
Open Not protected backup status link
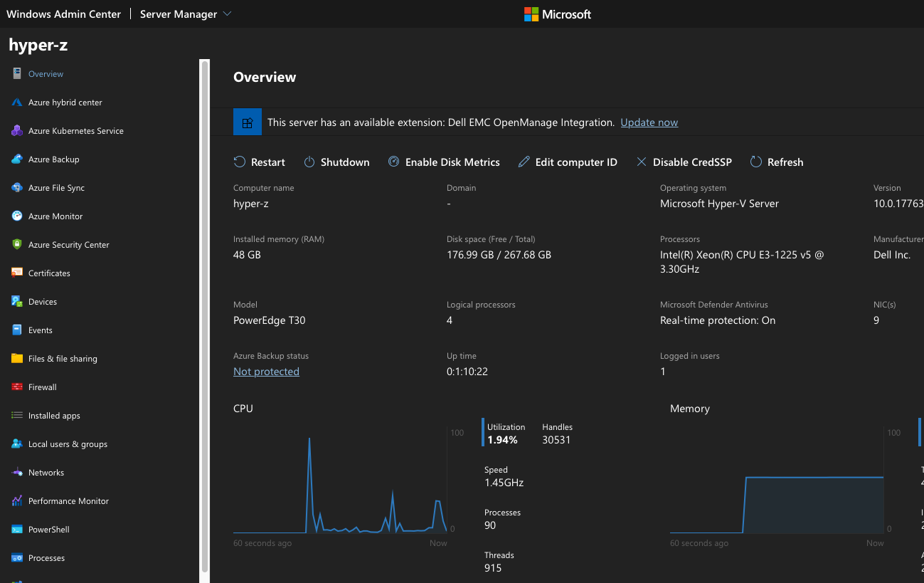266,372
